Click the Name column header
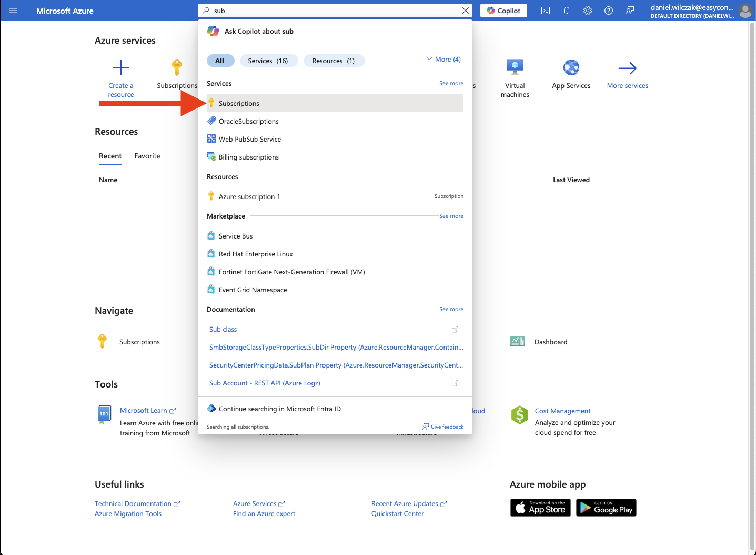Image resolution: width=756 pixels, height=555 pixels. (108, 180)
